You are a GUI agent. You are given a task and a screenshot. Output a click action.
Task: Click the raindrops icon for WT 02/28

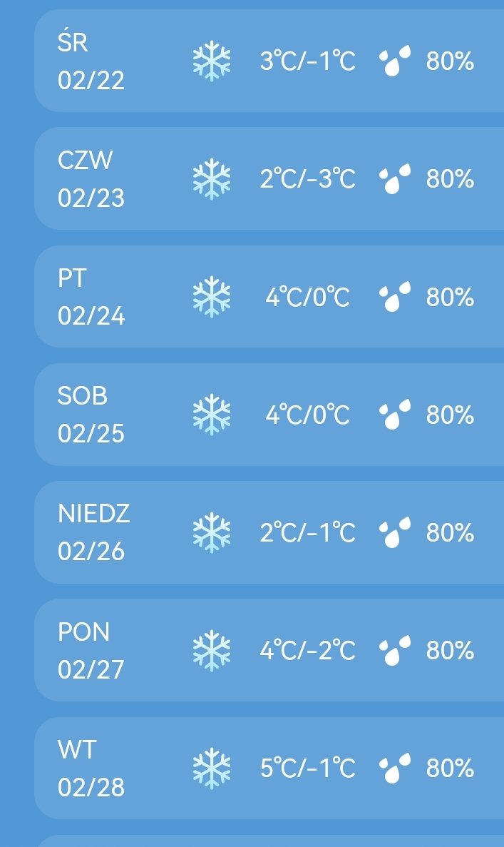click(395, 768)
